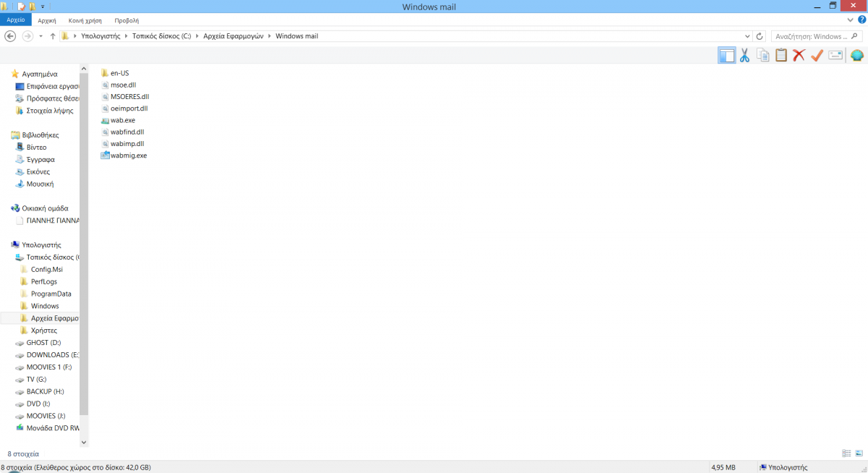Click Αρχεία Εφαρμογών breadcrumb segment
The image size is (868, 473).
pyautogui.click(x=234, y=36)
